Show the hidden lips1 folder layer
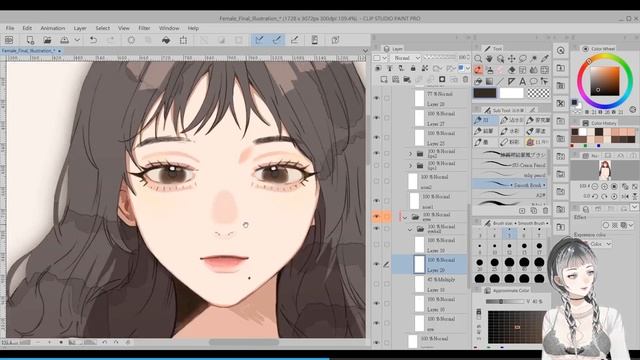Image resolution: width=640 pixels, height=360 pixels. (376, 165)
